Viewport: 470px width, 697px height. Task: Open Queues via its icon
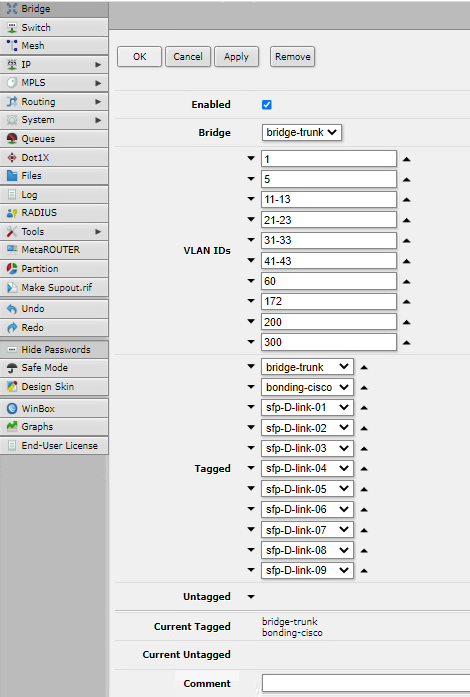tap(12, 139)
